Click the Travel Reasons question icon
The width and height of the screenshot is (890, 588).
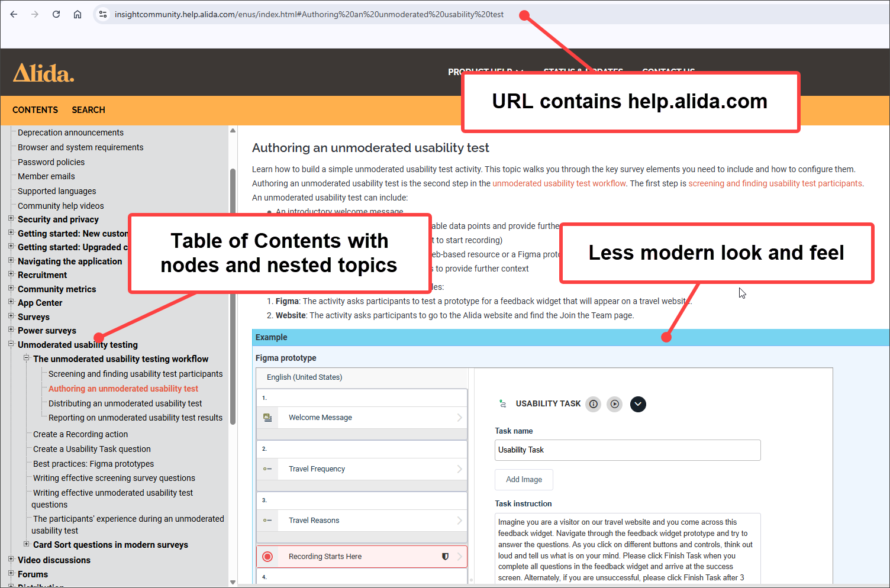tap(267, 521)
